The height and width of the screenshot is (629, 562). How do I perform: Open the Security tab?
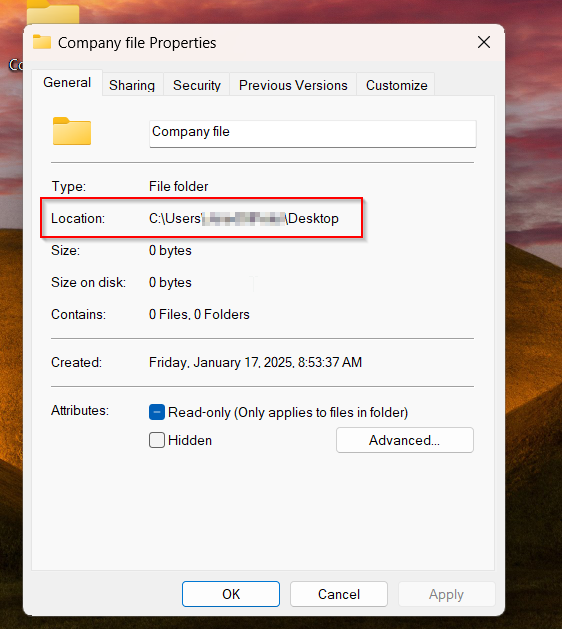[x=197, y=85]
